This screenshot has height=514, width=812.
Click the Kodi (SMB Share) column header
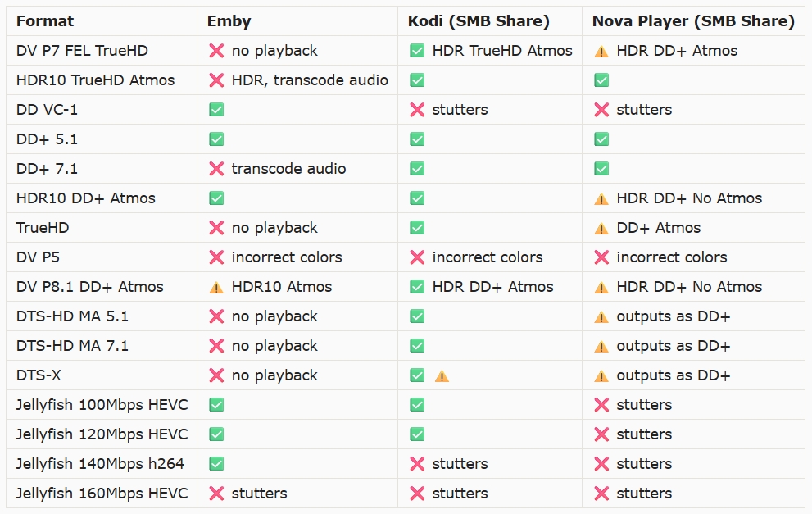click(x=479, y=21)
